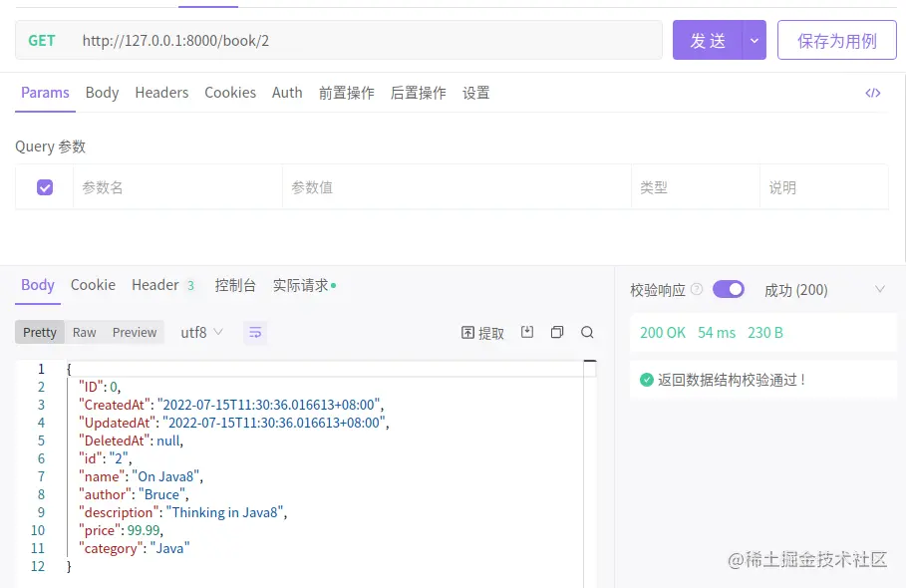Select the response Body tab
The image size is (906, 588).
38,285
